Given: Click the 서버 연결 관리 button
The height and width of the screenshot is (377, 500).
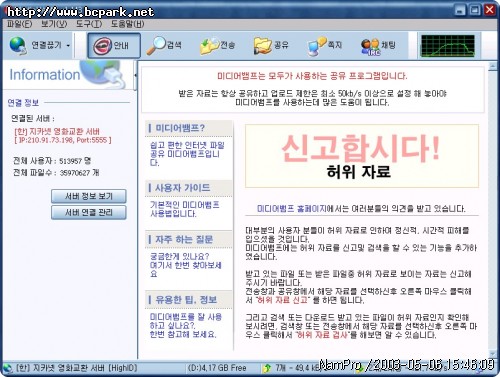Looking at the screenshot, I should 89,212.
